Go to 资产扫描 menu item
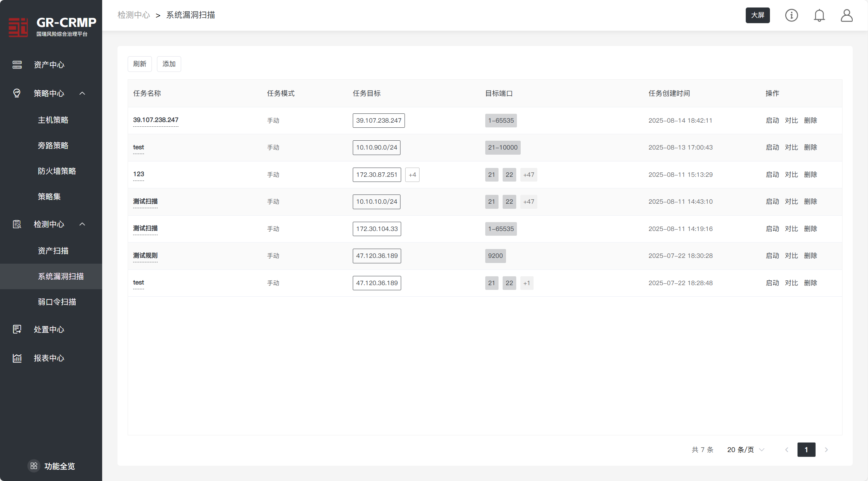Screen dimensions: 868x481 pos(53,251)
